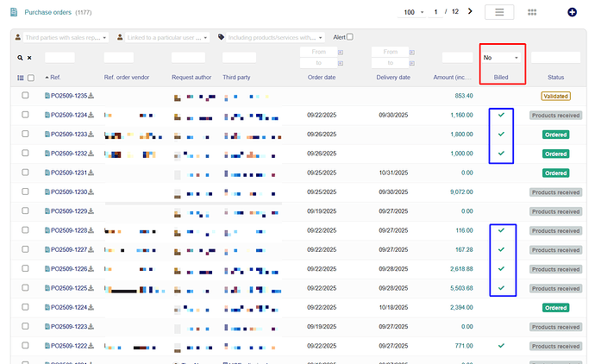This screenshot has height=364, width=595.
Task: Click the download icon beside PO2509-1228
Action: [x=91, y=230]
